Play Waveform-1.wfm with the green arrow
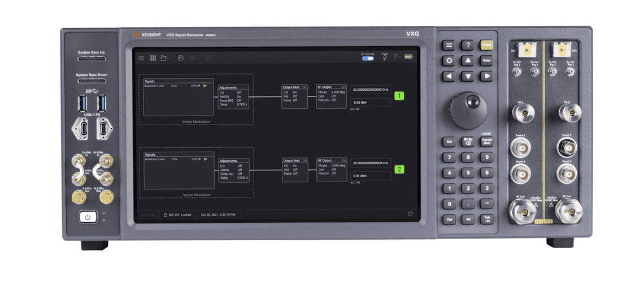 206,86
